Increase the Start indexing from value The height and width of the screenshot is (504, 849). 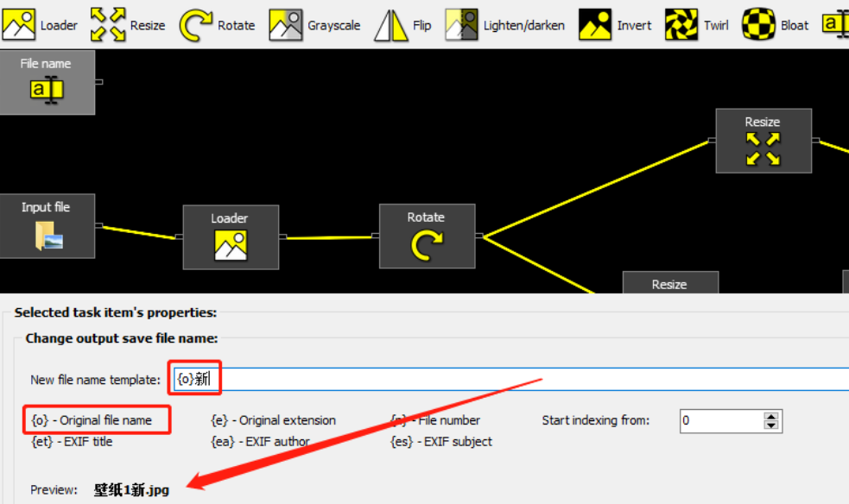click(771, 416)
